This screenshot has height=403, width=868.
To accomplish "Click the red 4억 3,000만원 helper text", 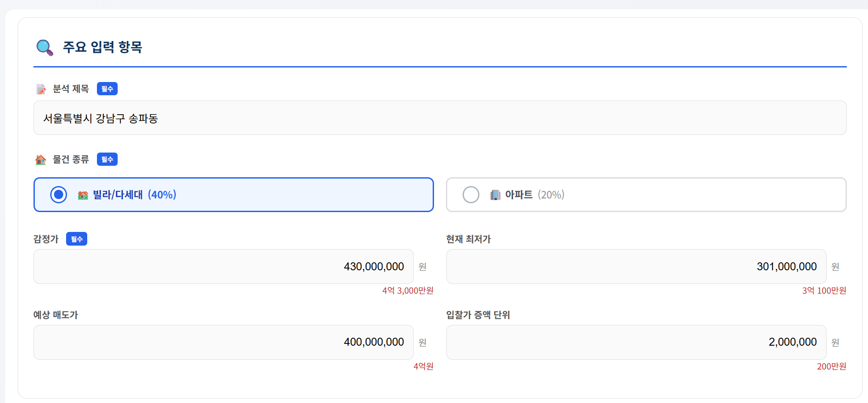I will click(x=408, y=291).
